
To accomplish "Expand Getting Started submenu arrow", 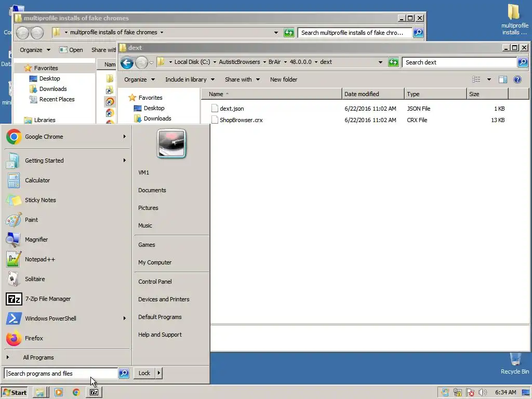I will point(125,160).
